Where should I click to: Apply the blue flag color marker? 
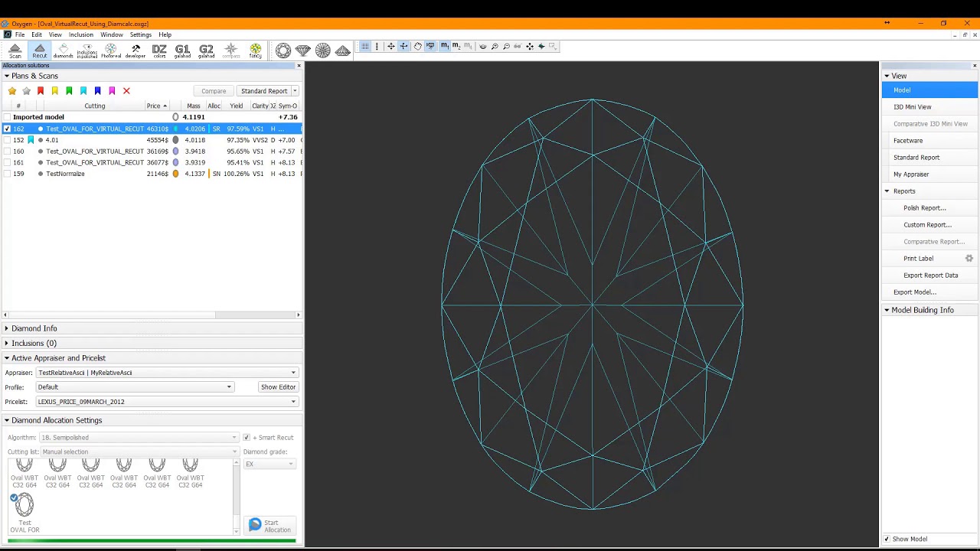point(97,91)
